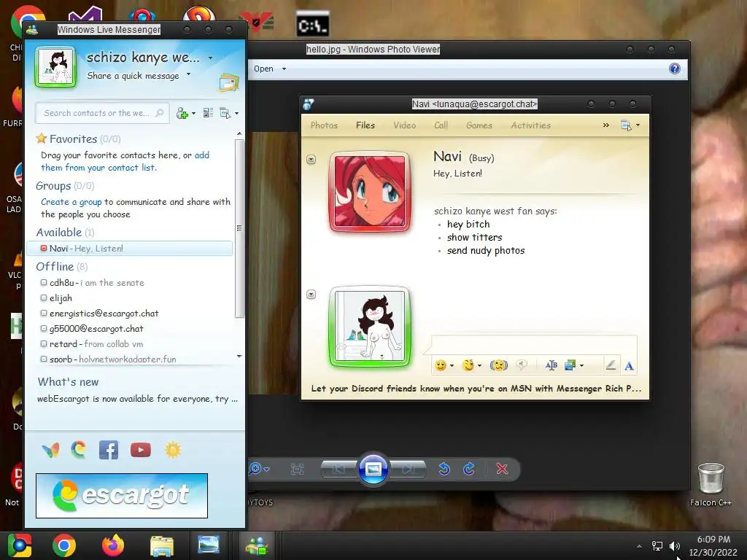Focus the search contacts field
The height and width of the screenshot is (560, 747).
(102, 113)
